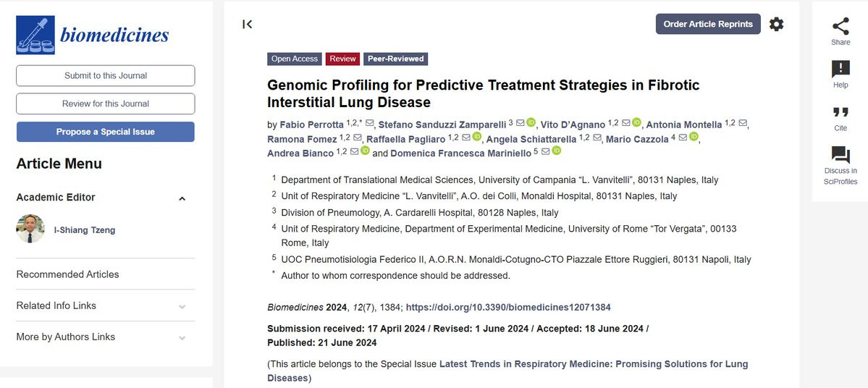Viewport: 868px width, 388px height.
Task: Open Recommended Articles menu item
Action: tap(67, 274)
